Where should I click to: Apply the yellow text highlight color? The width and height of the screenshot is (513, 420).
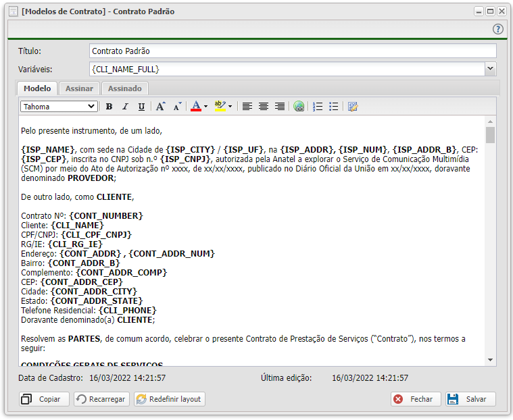click(x=219, y=107)
